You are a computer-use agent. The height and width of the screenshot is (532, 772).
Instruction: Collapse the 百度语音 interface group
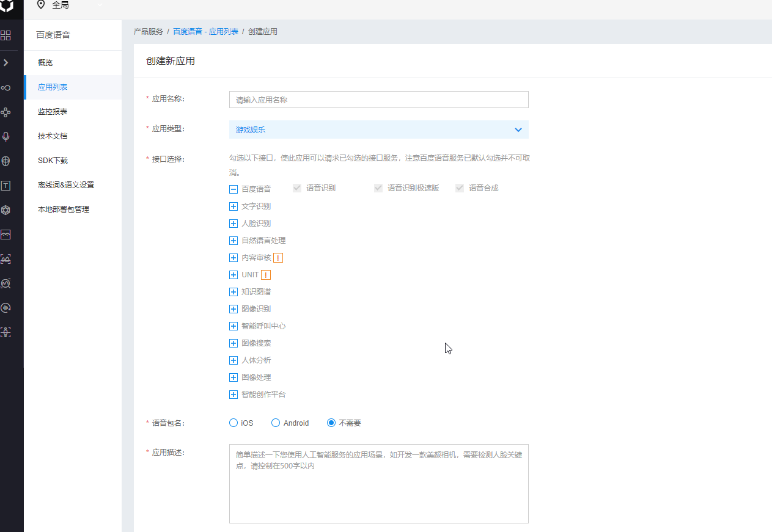click(233, 189)
